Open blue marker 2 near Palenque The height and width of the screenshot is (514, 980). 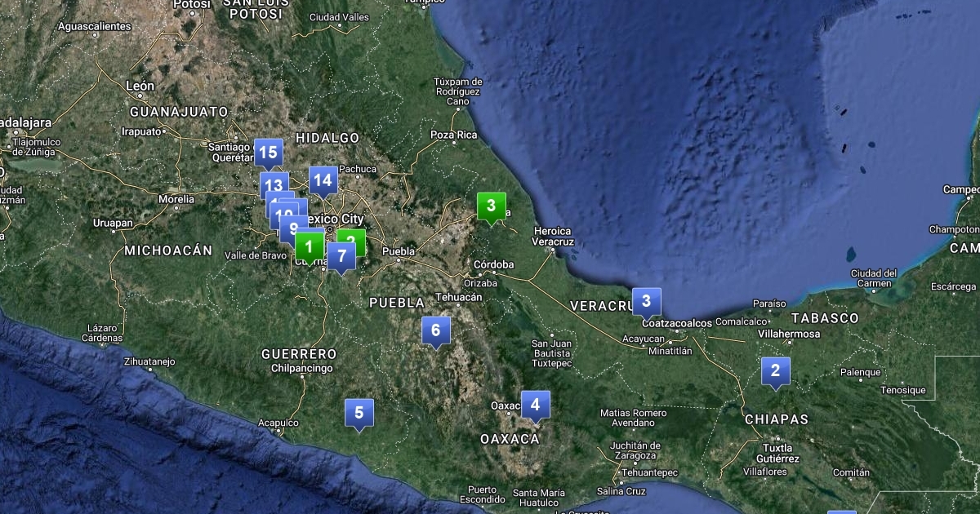pos(775,372)
